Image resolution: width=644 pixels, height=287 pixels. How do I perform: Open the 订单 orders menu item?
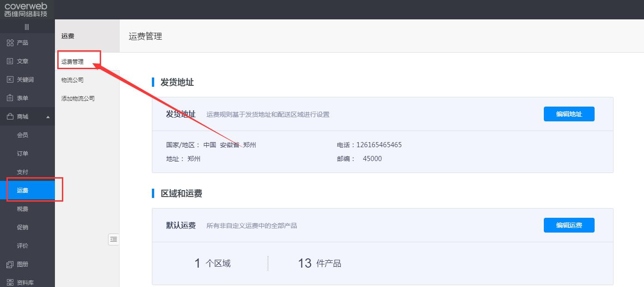pos(23,154)
